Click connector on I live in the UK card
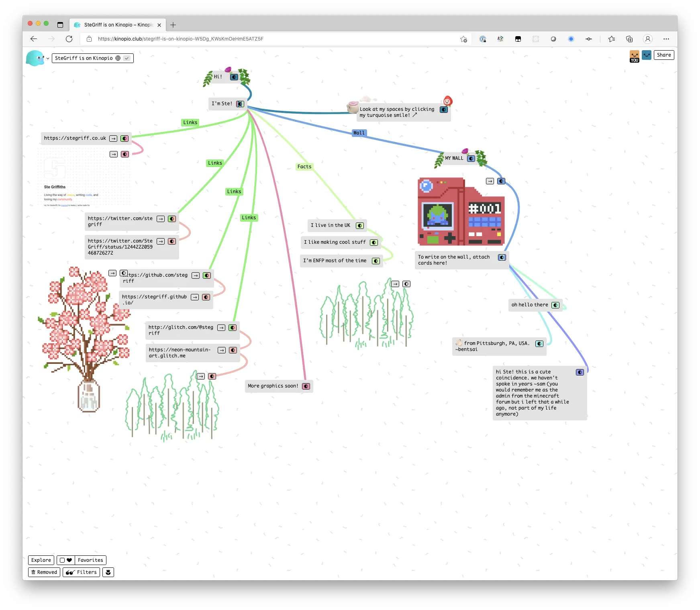 pyautogui.click(x=360, y=226)
